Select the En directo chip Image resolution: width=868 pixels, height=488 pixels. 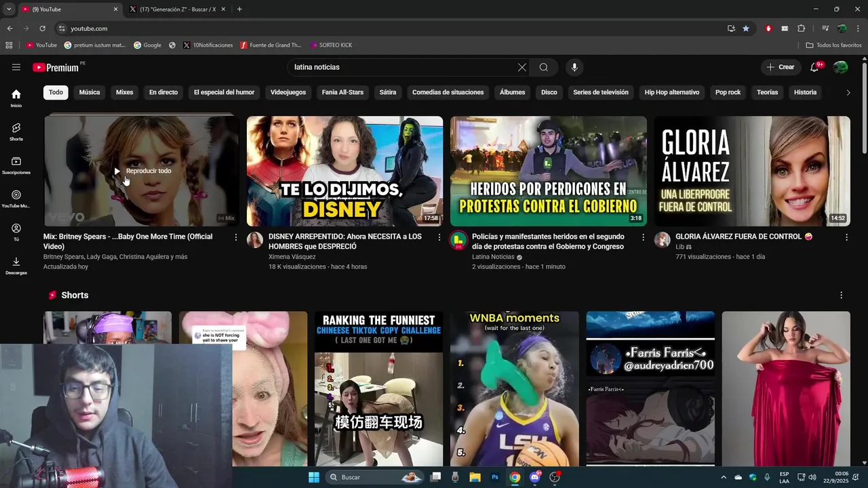tap(163, 92)
